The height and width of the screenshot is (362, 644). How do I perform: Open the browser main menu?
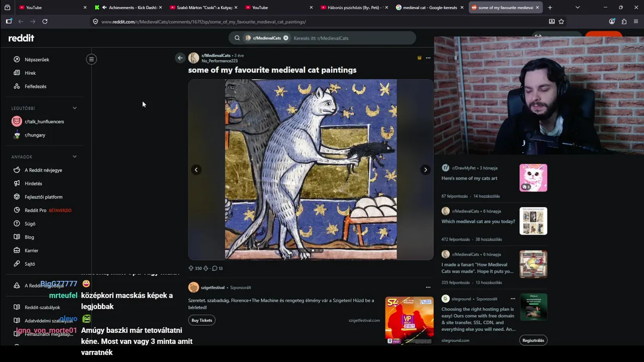636,22
